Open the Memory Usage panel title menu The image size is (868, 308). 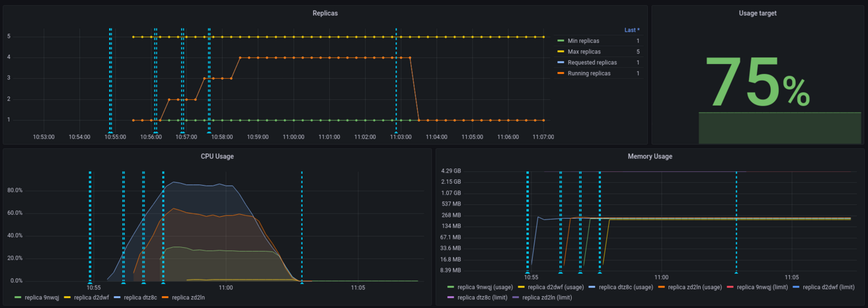[x=649, y=156]
